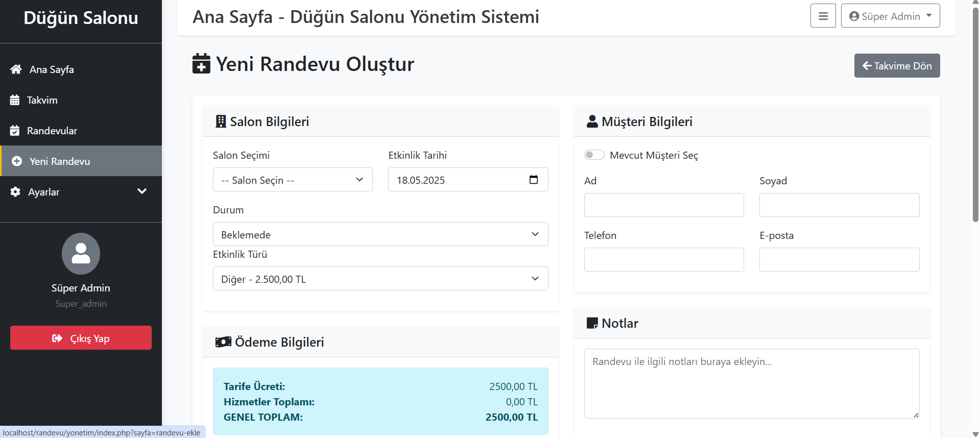This screenshot has width=980, height=438.
Task: Expand the Ayarlar menu chevron
Action: (x=142, y=191)
